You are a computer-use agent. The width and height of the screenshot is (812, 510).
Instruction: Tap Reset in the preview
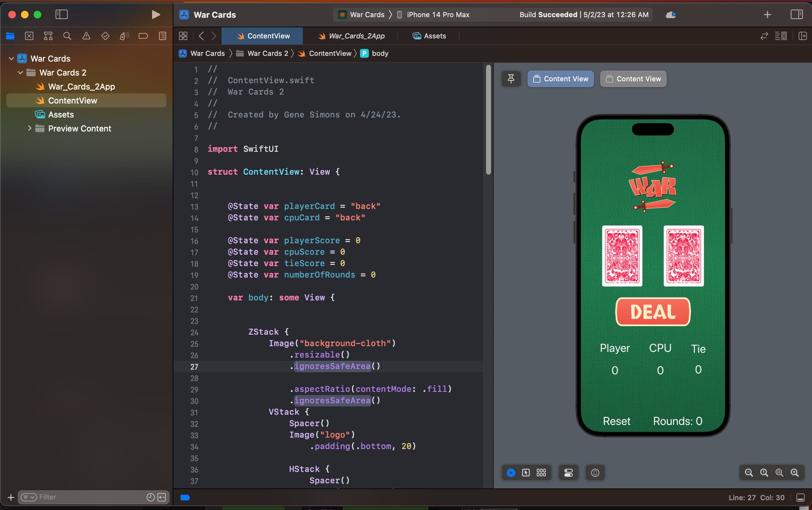tap(616, 421)
